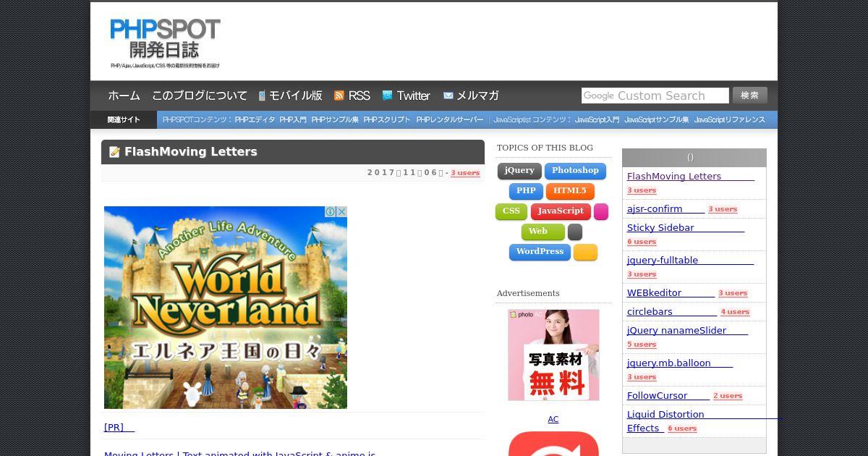Click the [PR] link below the ad
868x456 pixels.
click(x=119, y=428)
